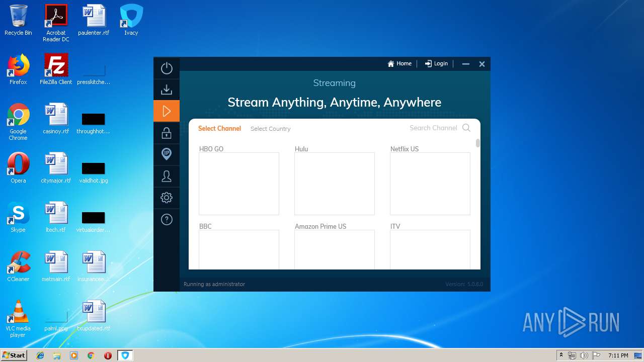The image size is (644, 362).
Task: Open the Windows Start menu
Action: point(14,355)
